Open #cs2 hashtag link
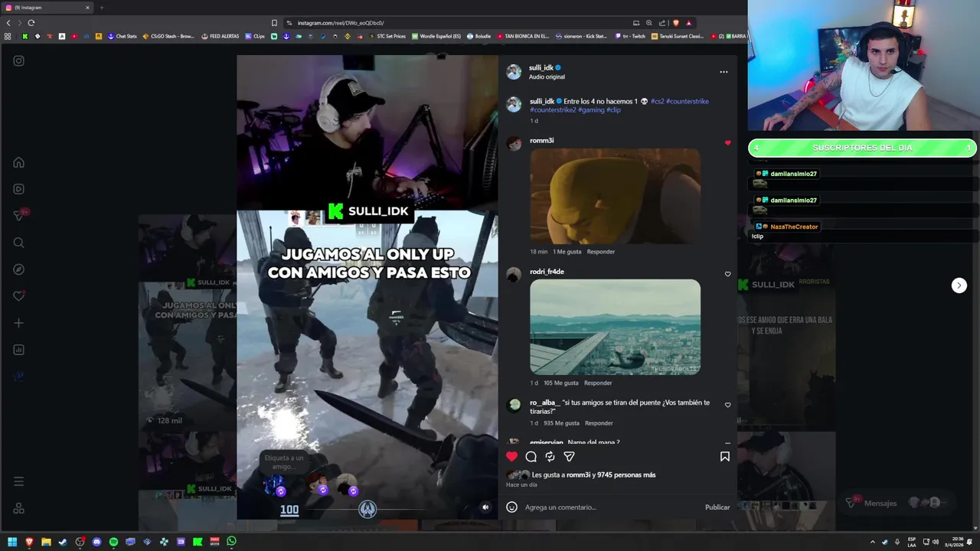980x551 pixels. tap(657, 101)
